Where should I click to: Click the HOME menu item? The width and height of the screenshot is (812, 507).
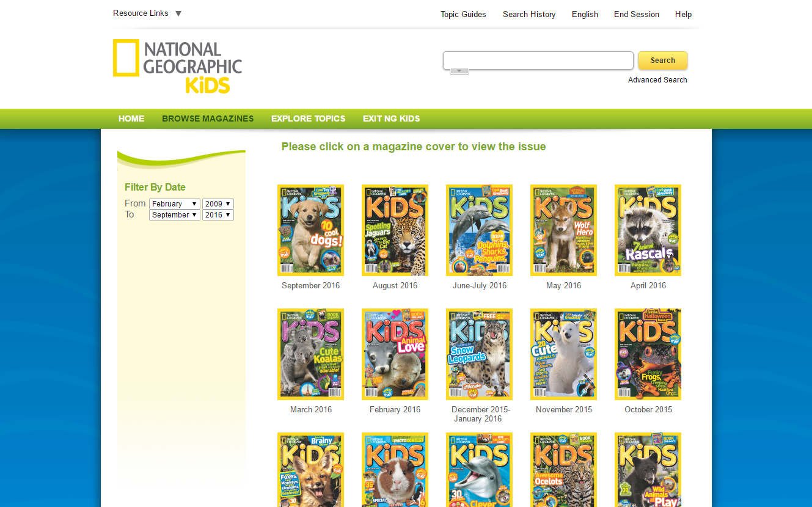pyautogui.click(x=131, y=119)
